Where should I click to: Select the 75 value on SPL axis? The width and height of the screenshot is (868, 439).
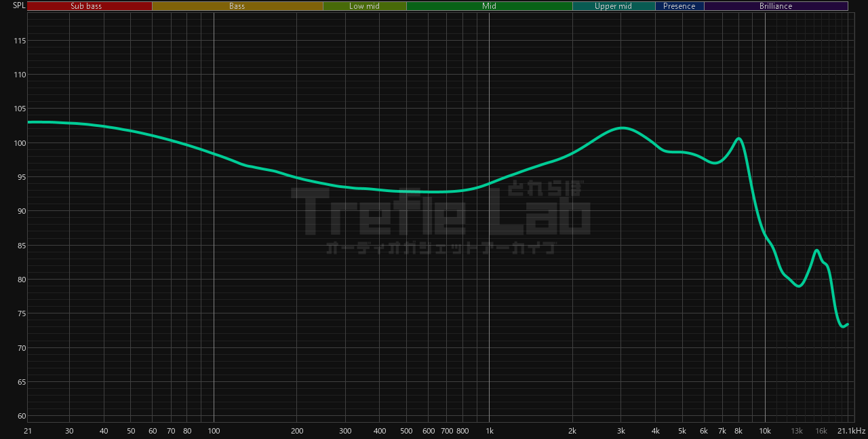(x=22, y=313)
